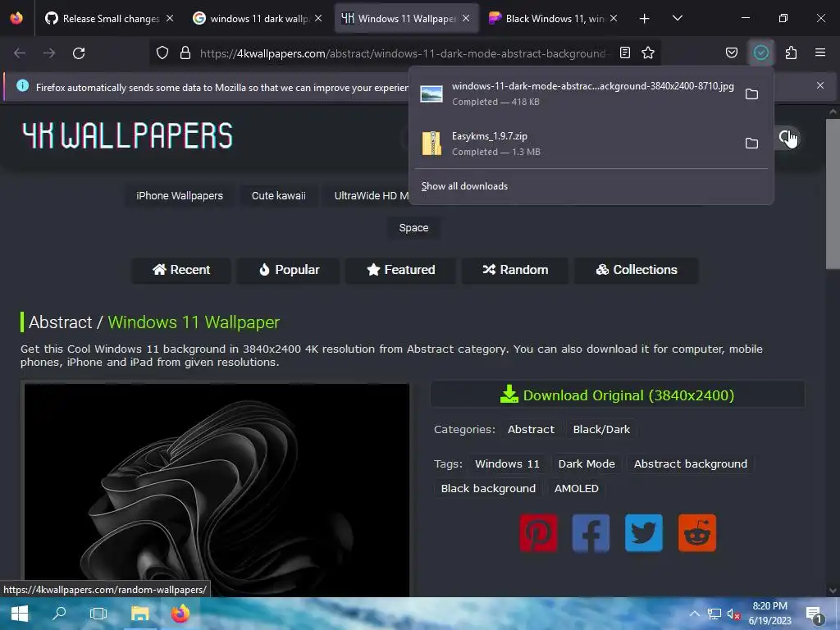Click Show all downloads
This screenshot has height=630, width=840.
[464, 186]
